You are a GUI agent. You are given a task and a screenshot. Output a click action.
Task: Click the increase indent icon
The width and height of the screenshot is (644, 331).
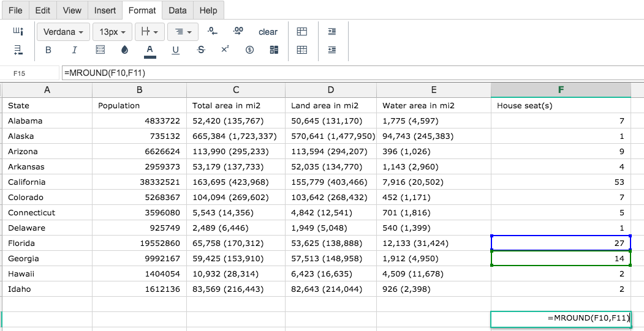point(332,32)
